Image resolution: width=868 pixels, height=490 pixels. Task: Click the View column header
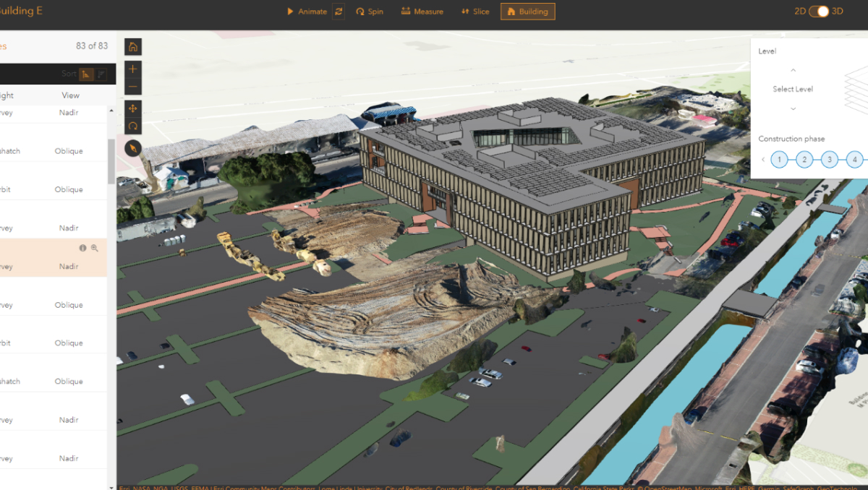(x=70, y=95)
